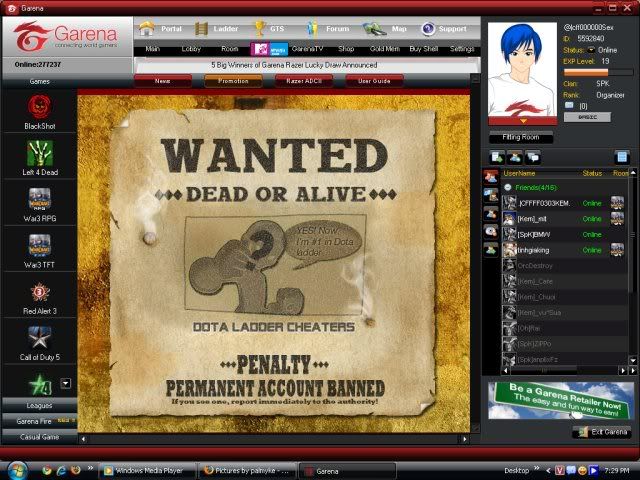Screen dimensions: 640x480
Task: Open the GarenaTV tab
Action: pos(307,49)
